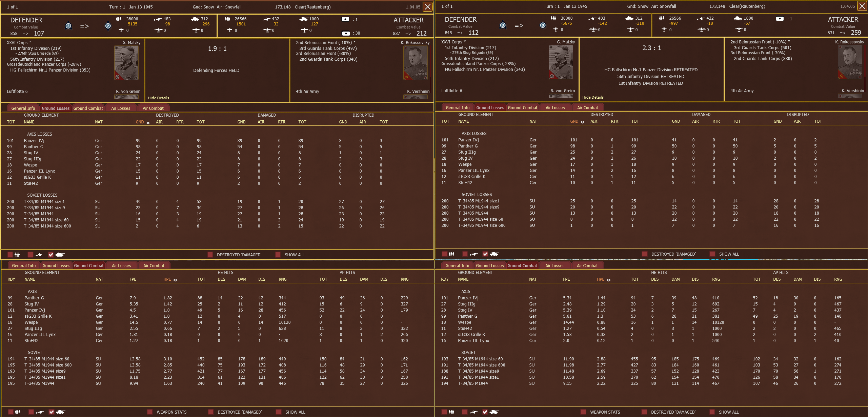Click K. Rokossovsky portrait in the 1.9 : 1 report
The height and width of the screenshot is (417, 868).
click(x=416, y=63)
